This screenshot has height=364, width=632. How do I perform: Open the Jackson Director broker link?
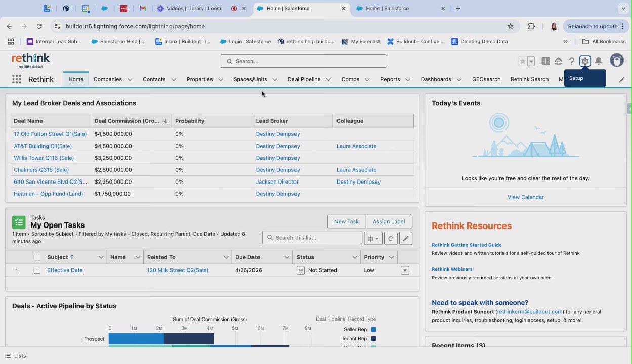(x=277, y=182)
